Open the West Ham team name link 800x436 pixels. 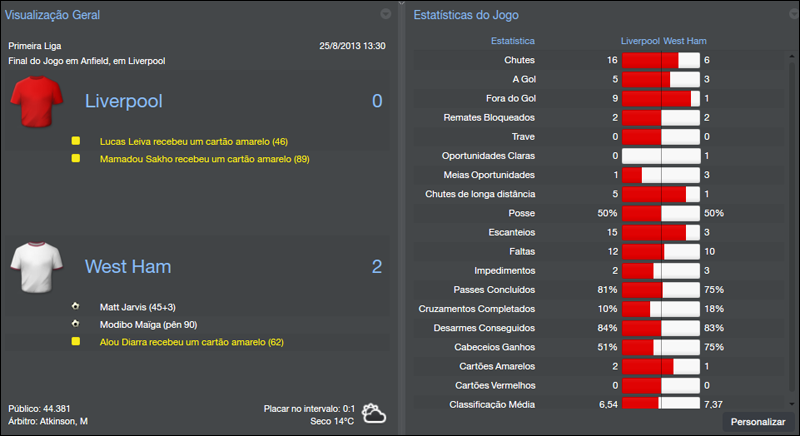pos(128,267)
